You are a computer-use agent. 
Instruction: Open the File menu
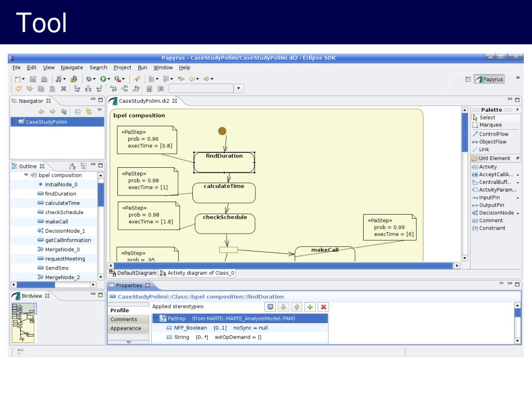click(x=16, y=68)
